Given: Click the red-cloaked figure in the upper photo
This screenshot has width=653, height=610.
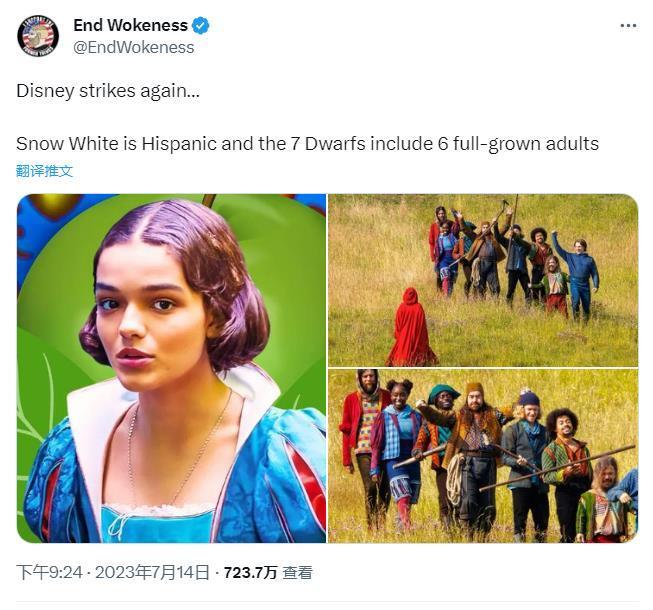Looking at the screenshot, I should click(411, 327).
